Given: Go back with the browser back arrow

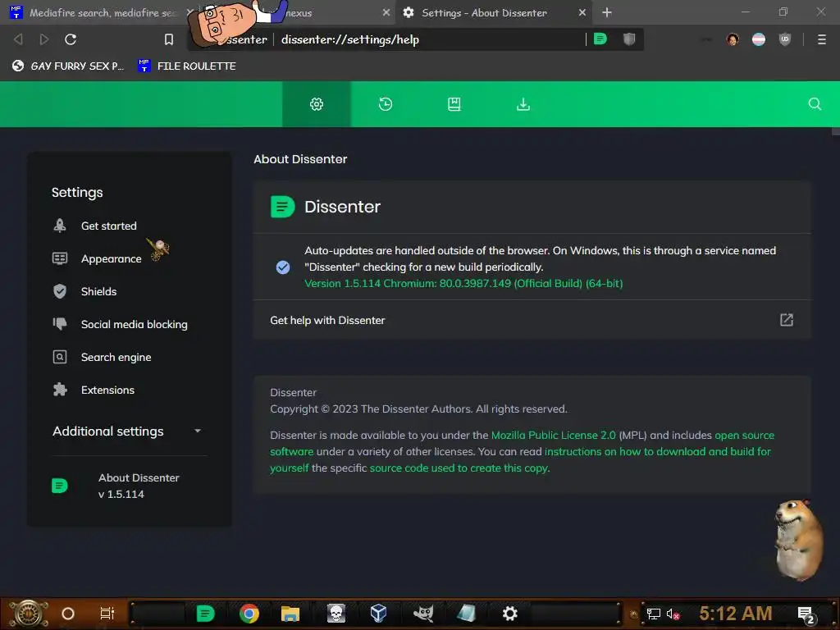Looking at the screenshot, I should [18, 39].
